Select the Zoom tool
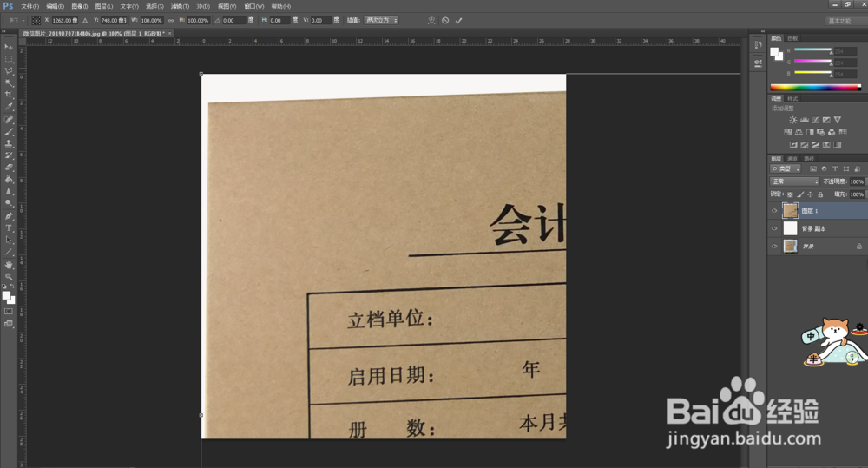 tap(9, 276)
